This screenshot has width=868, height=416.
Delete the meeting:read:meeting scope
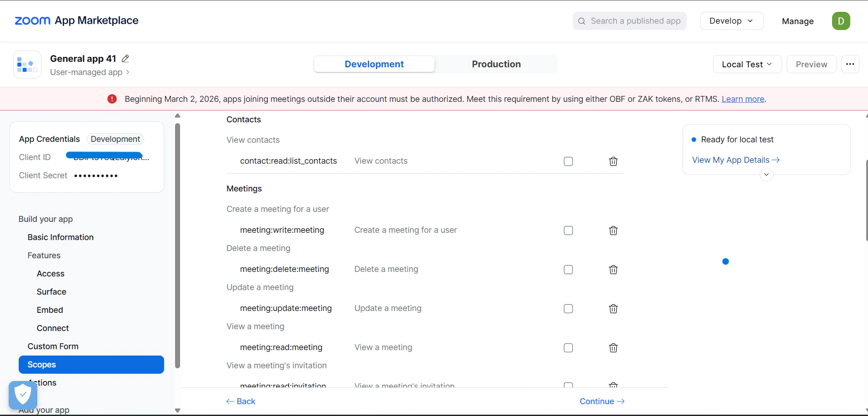tap(613, 348)
